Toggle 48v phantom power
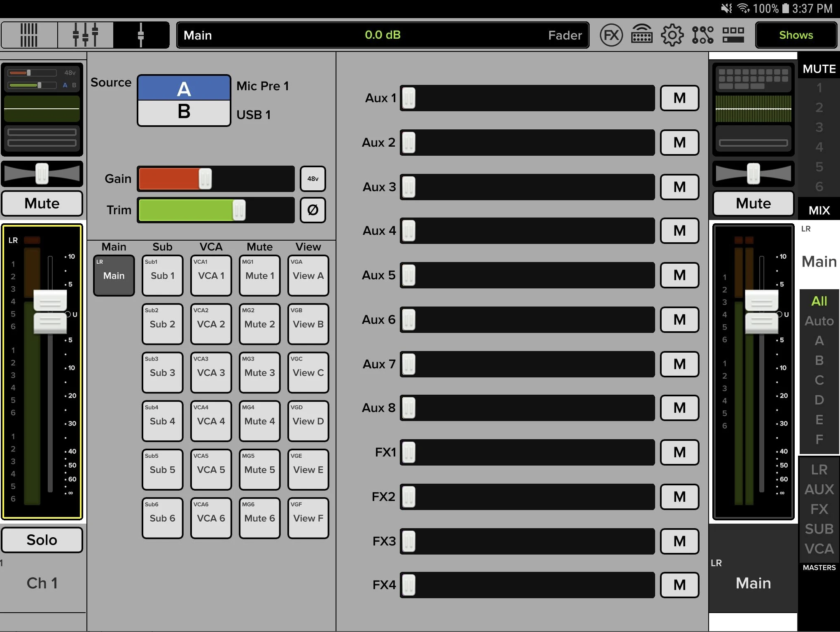The image size is (840, 632). pyautogui.click(x=313, y=179)
